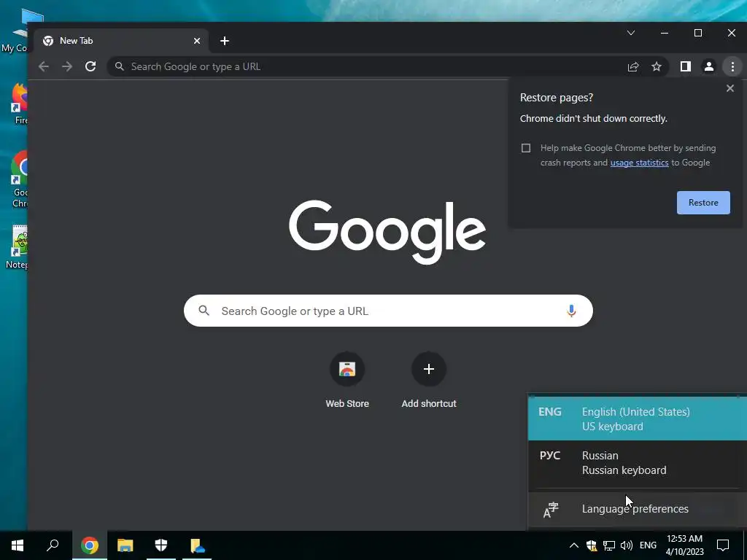Screen dimensions: 747x560
Task: Click the folder with cloud taskbar icon
Action: [x=197, y=545]
